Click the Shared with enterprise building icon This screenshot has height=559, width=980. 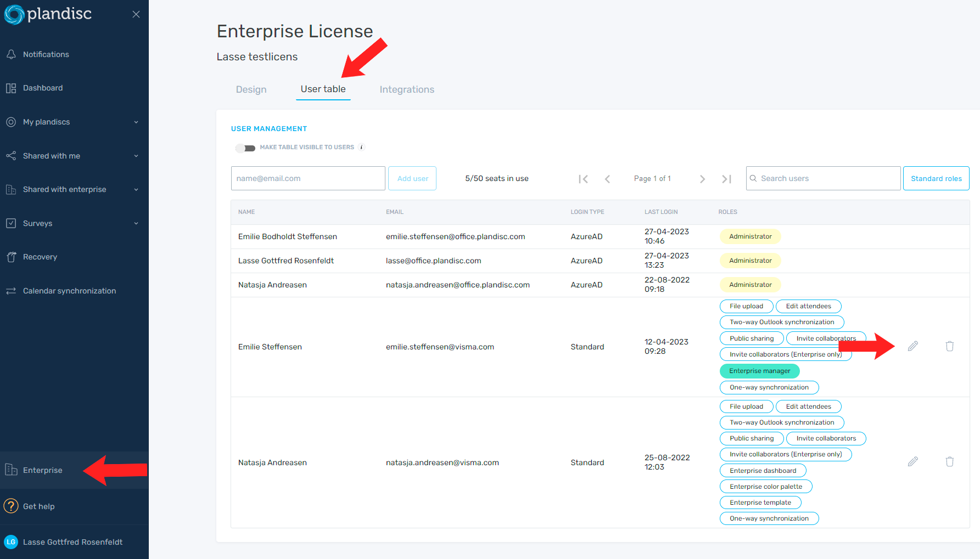11,190
